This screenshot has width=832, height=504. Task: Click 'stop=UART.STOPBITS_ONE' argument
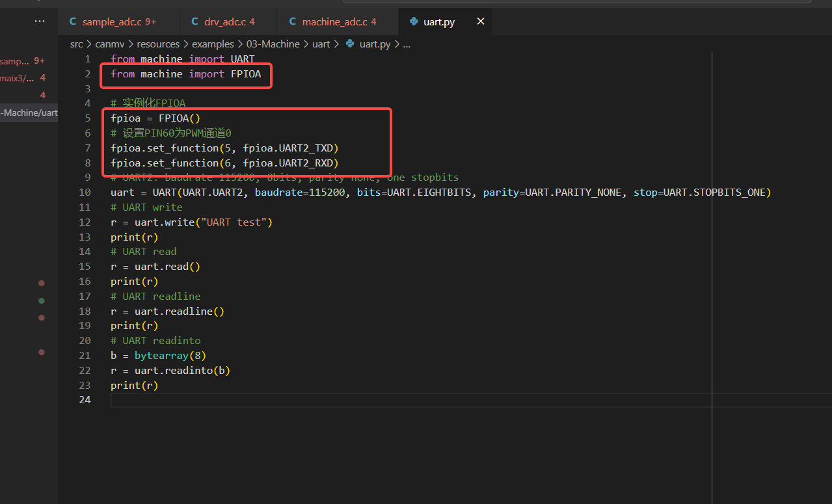(x=700, y=192)
